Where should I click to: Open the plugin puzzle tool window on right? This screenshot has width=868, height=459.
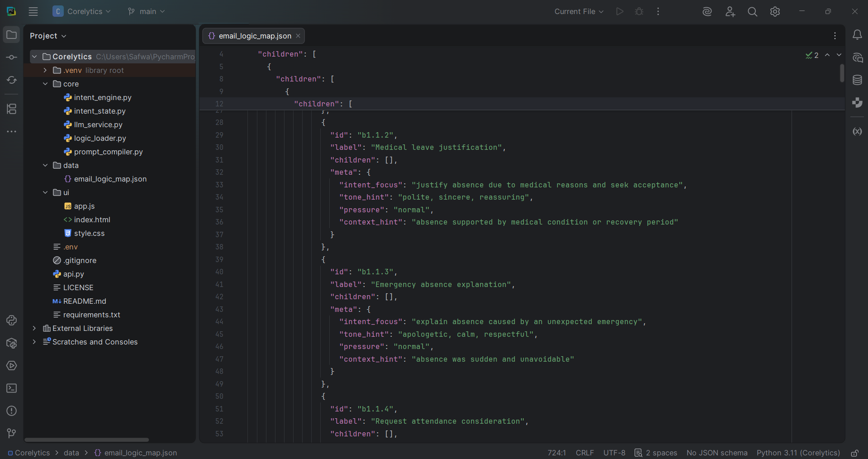[857, 103]
